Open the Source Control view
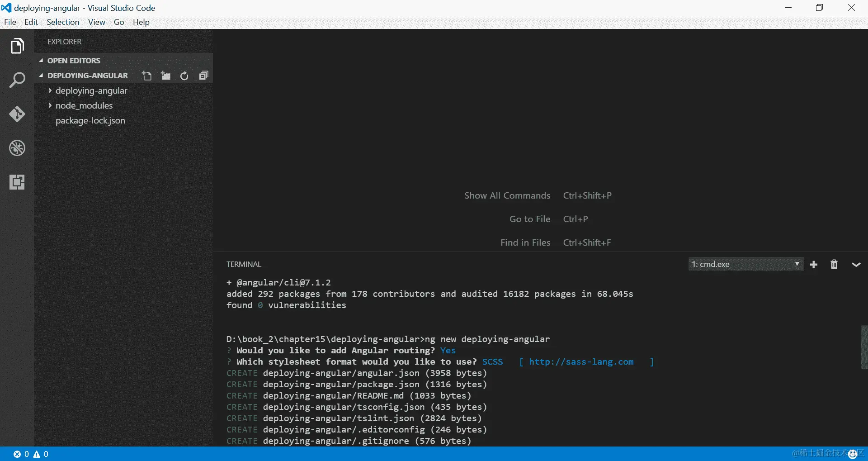This screenshot has width=868, height=461. (x=17, y=114)
